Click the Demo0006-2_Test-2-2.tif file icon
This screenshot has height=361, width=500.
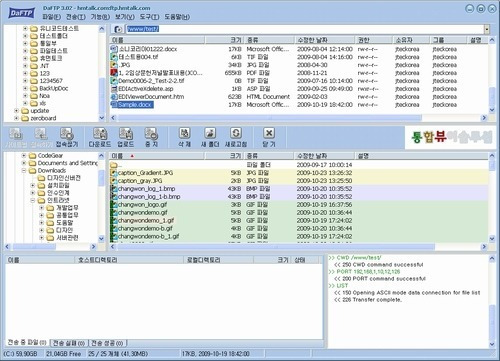[x=114, y=81]
